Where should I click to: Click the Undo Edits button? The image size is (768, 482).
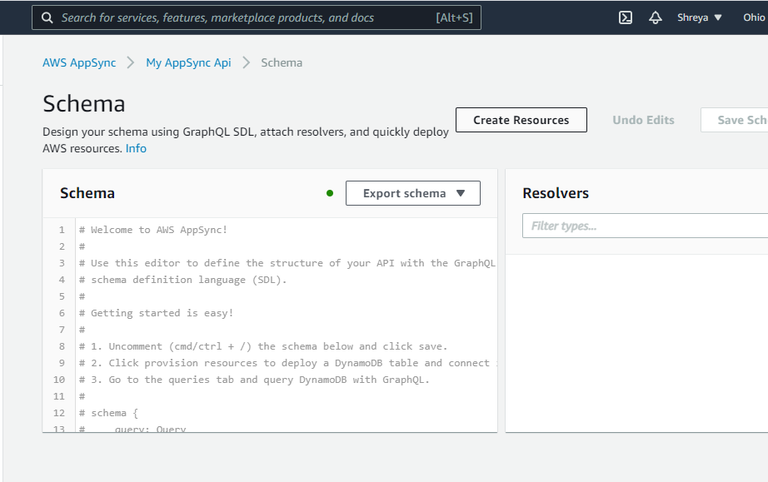point(643,120)
